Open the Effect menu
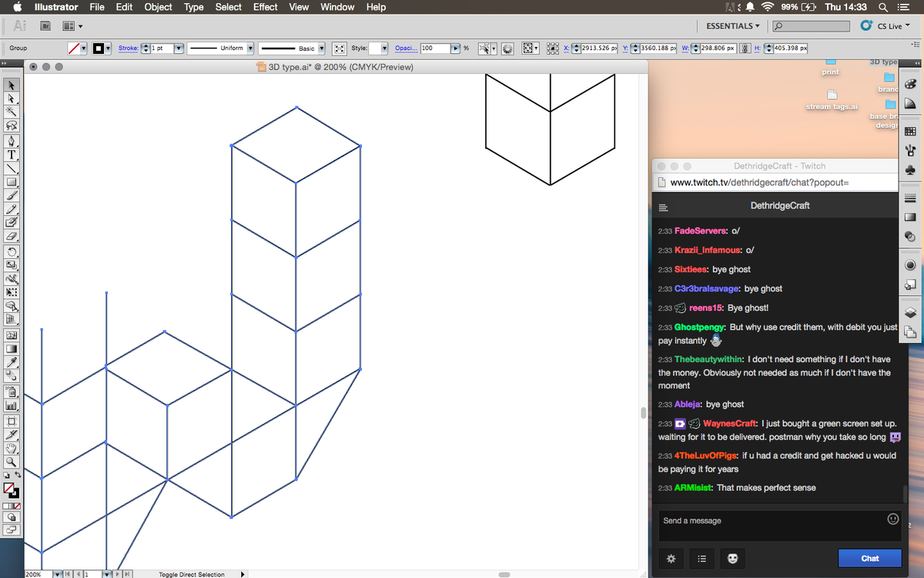The width and height of the screenshot is (924, 578). [265, 7]
